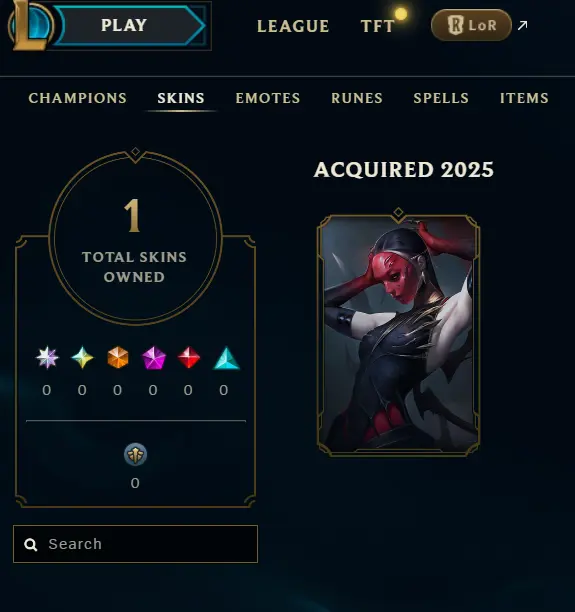The image size is (575, 612).
Task: Click the purple pentagon gem icon
Action: [x=154, y=358]
